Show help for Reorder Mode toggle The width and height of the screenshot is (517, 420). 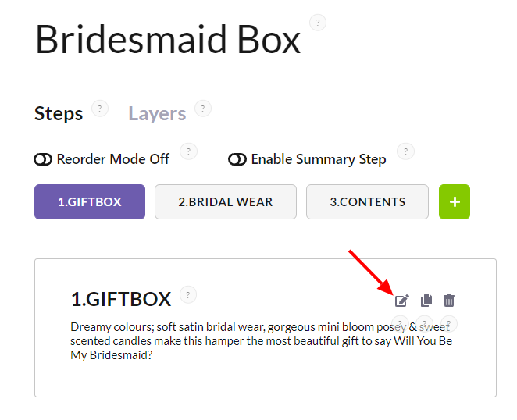click(x=188, y=151)
